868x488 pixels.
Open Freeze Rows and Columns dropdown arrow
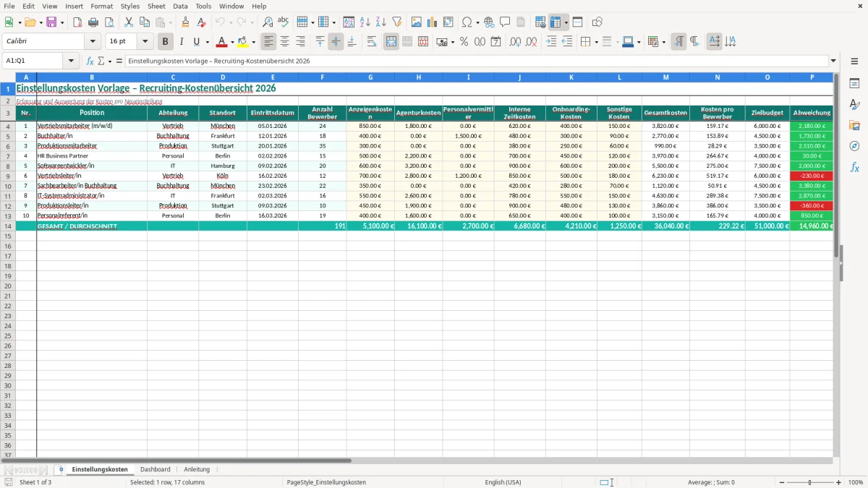click(566, 22)
